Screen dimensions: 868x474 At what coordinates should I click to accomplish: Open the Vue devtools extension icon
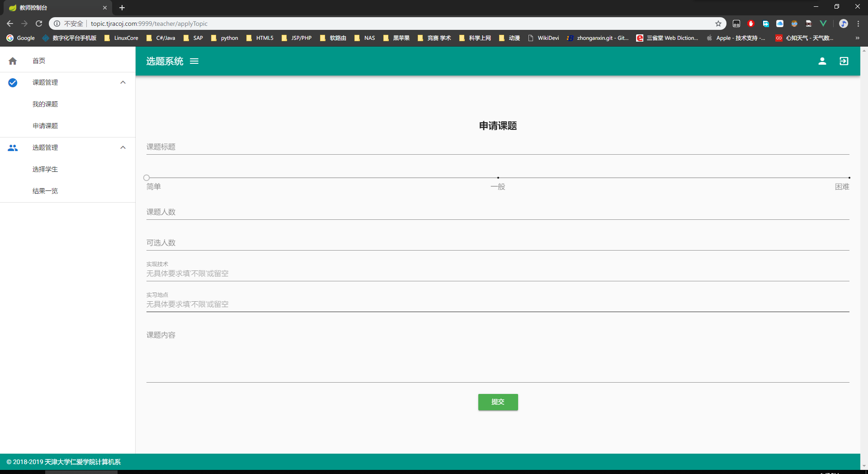click(x=823, y=24)
